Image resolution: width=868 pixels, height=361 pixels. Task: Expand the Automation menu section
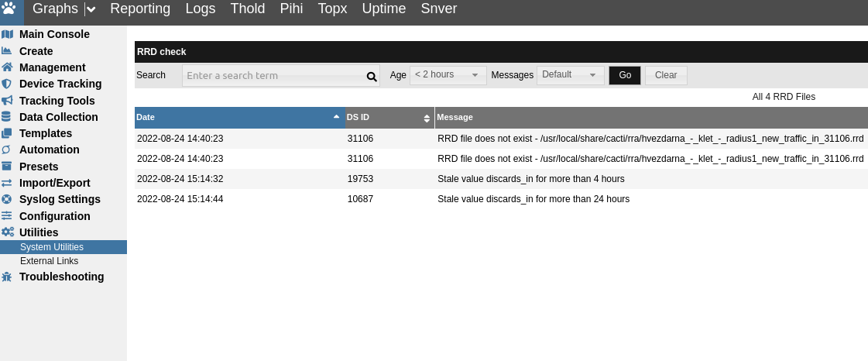[50, 150]
